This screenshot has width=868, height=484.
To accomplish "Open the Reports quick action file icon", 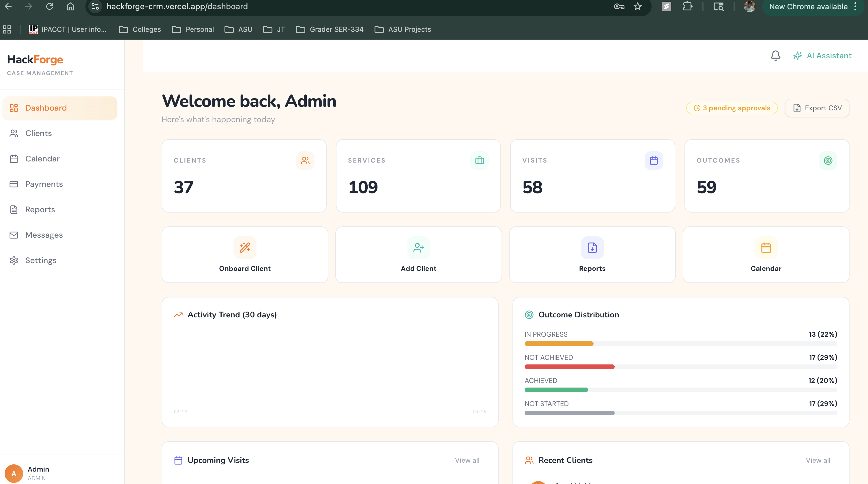I will [592, 247].
